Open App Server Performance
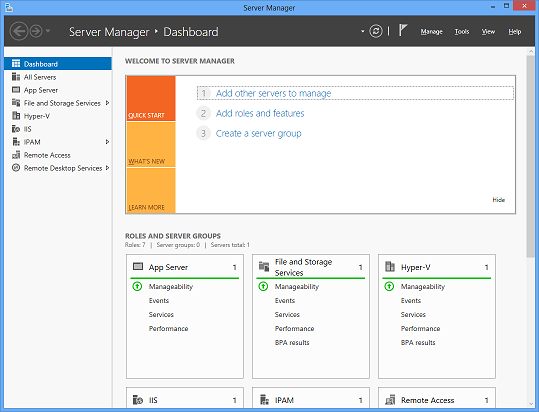The width and height of the screenshot is (539, 412). (168, 329)
